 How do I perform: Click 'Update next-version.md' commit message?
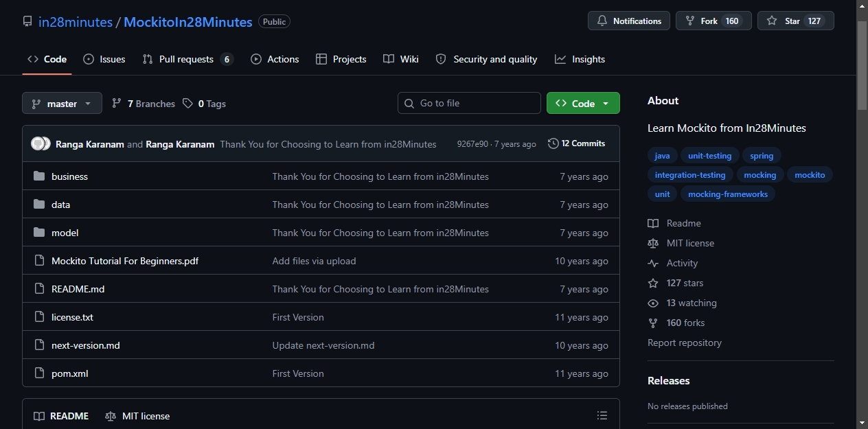pyautogui.click(x=323, y=345)
